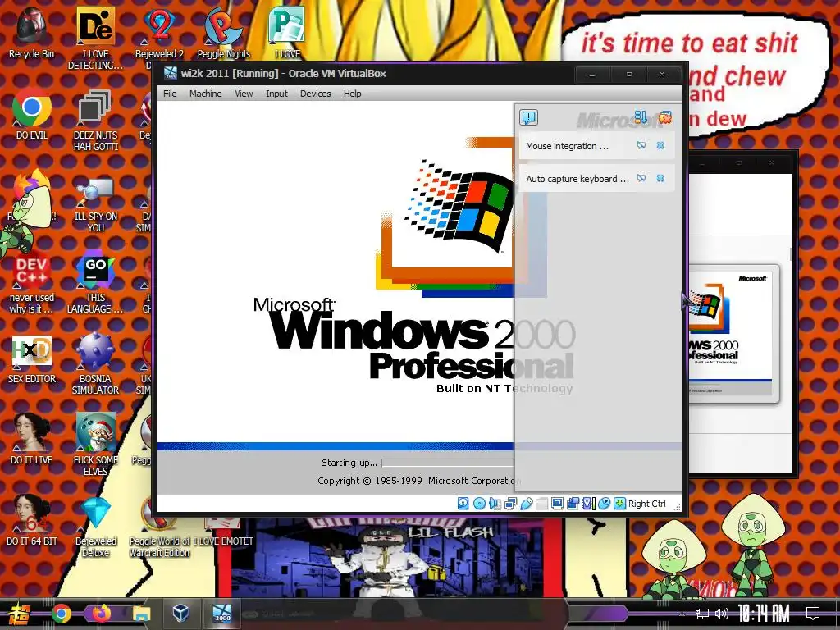Open the audio status indicator

click(495, 503)
